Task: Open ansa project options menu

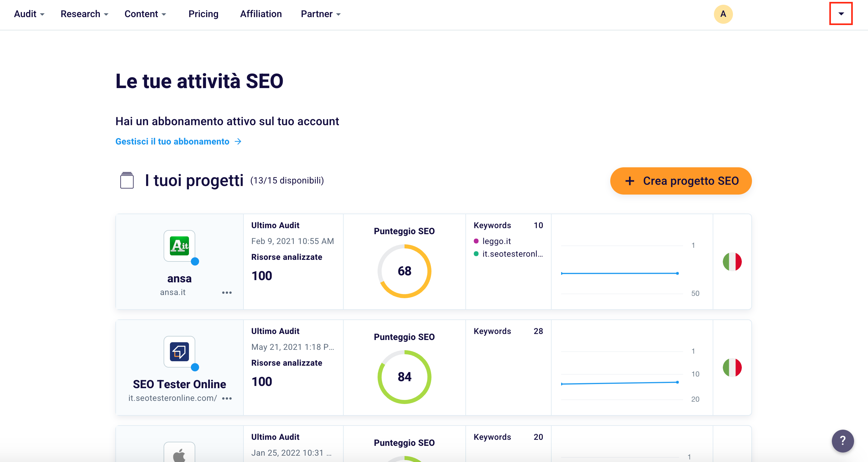Action: (227, 292)
